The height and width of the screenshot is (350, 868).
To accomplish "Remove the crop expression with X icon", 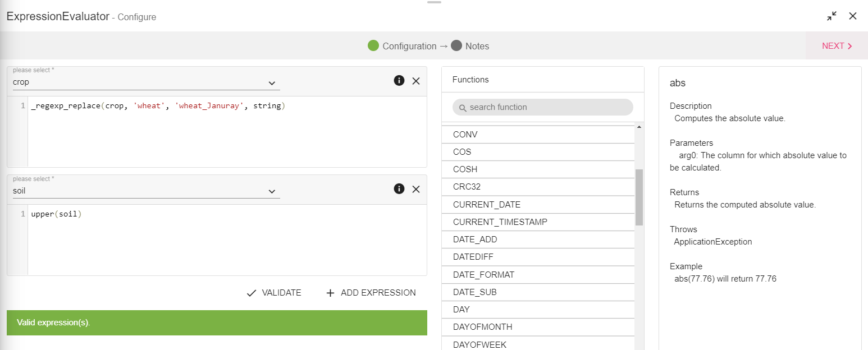I will pos(416,81).
